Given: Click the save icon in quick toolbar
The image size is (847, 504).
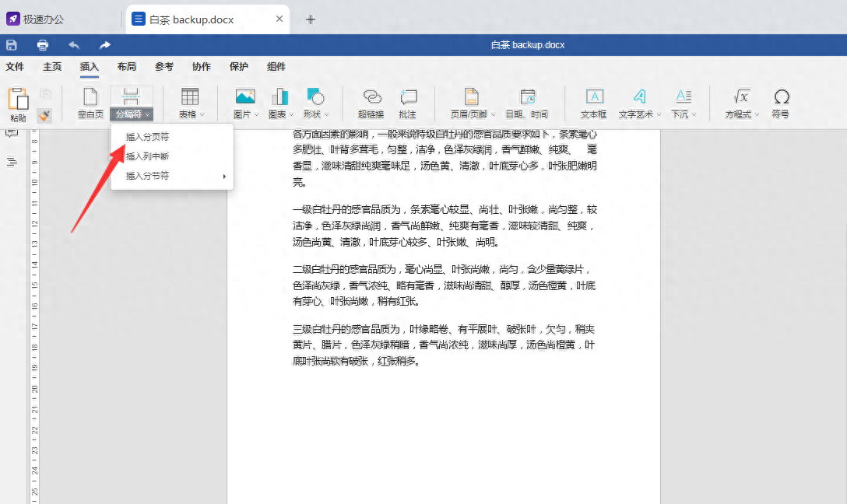Looking at the screenshot, I should (12, 45).
